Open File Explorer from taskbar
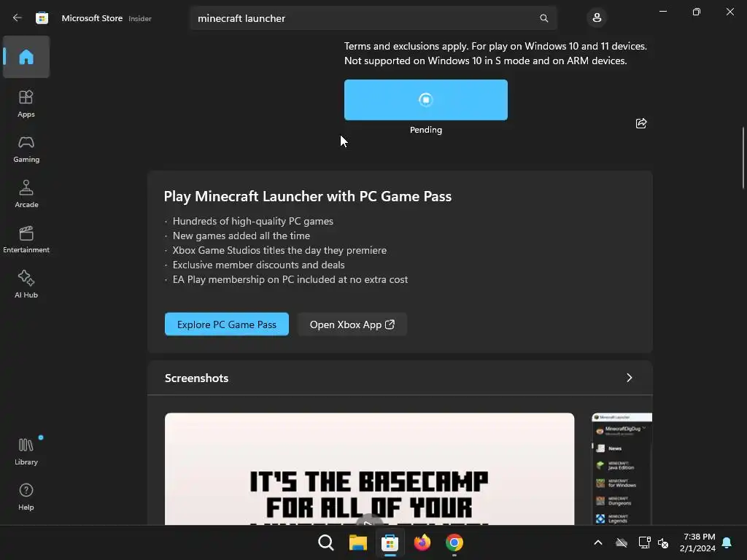747x560 pixels. (357, 542)
